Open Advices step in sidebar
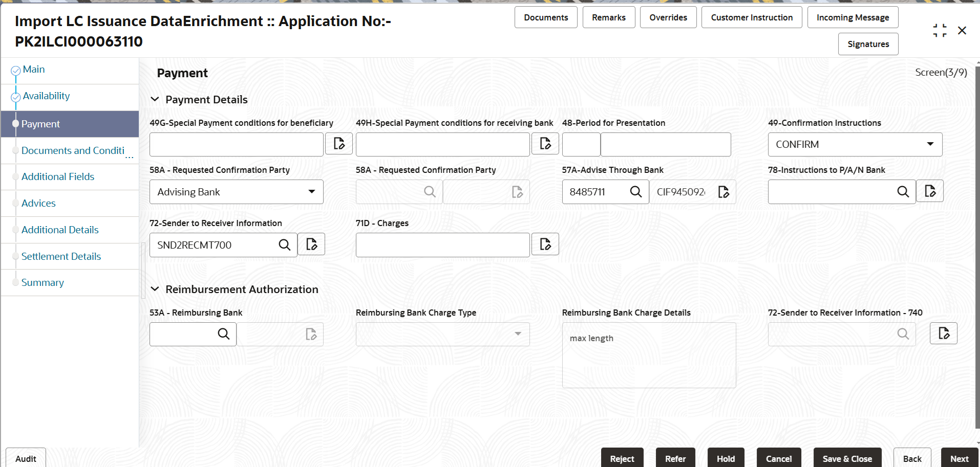 [38, 203]
